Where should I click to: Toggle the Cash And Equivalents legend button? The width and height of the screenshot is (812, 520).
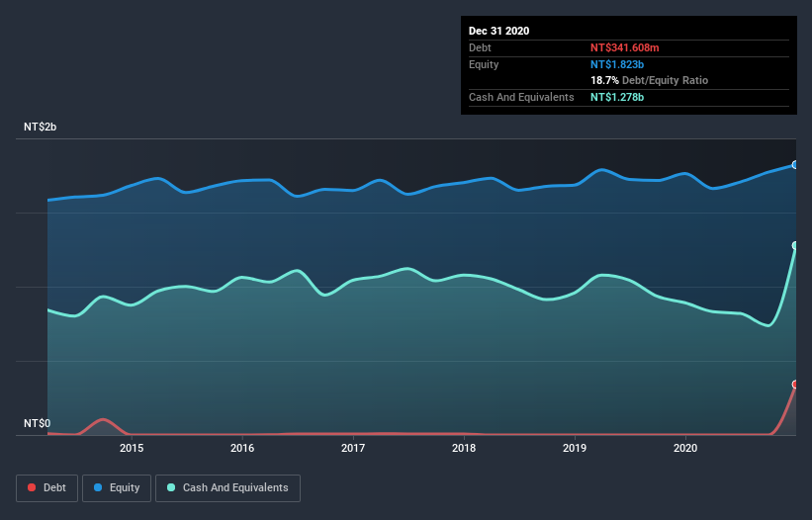227,488
